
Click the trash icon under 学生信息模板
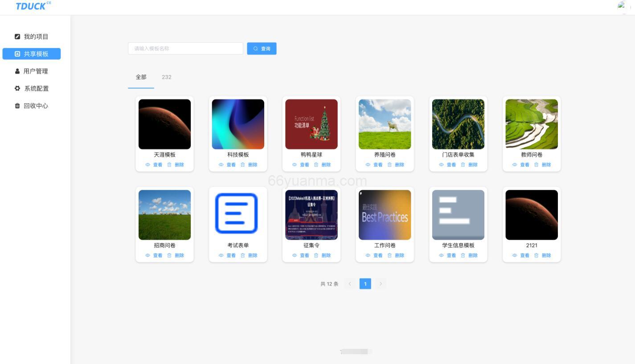[463, 255]
